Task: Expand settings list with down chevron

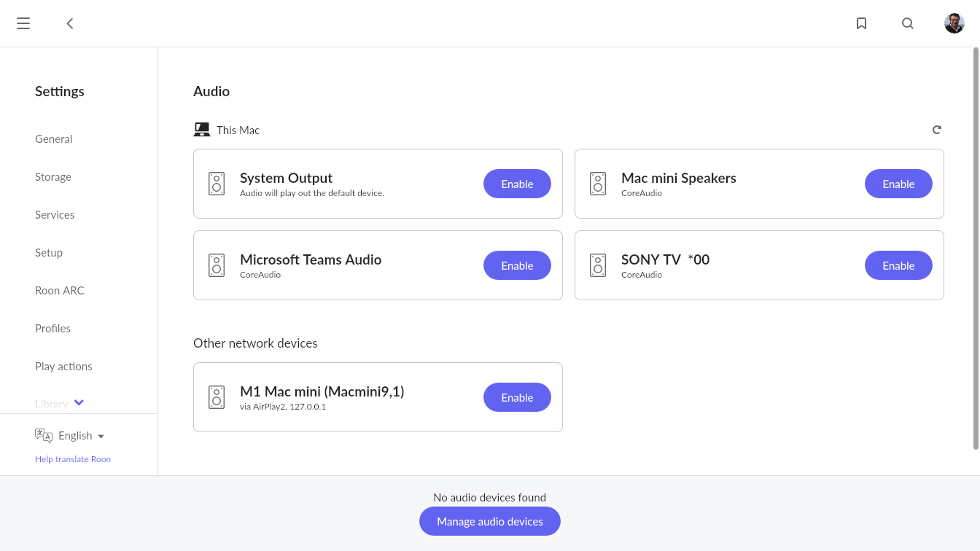Action: (x=79, y=403)
